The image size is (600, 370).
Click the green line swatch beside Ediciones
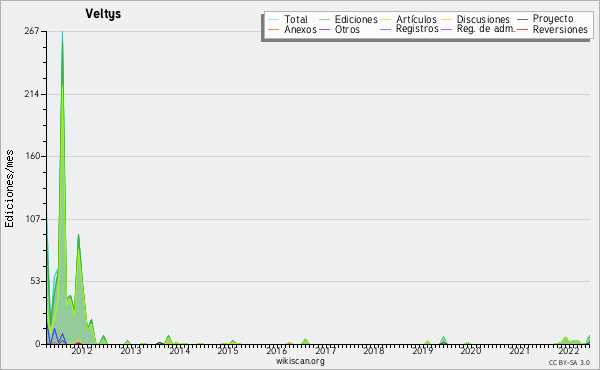[x=324, y=19]
